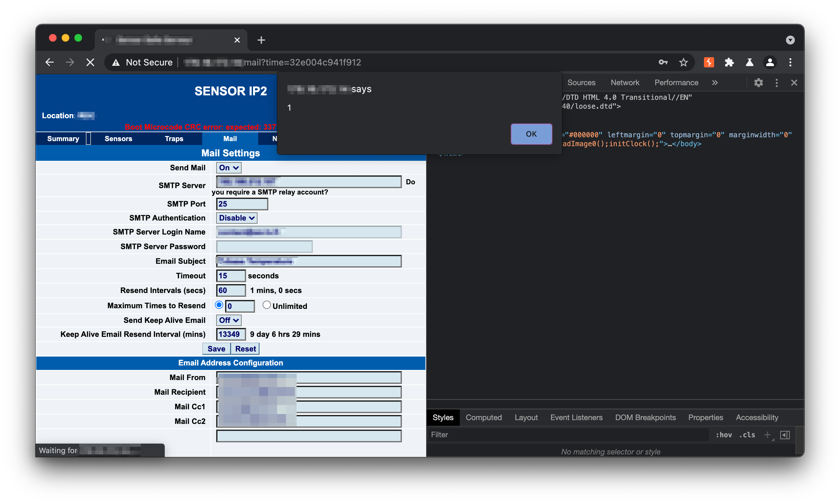Open the Send Mail On dropdown
Viewport: 840px width, 504px height.
pyautogui.click(x=229, y=168)
